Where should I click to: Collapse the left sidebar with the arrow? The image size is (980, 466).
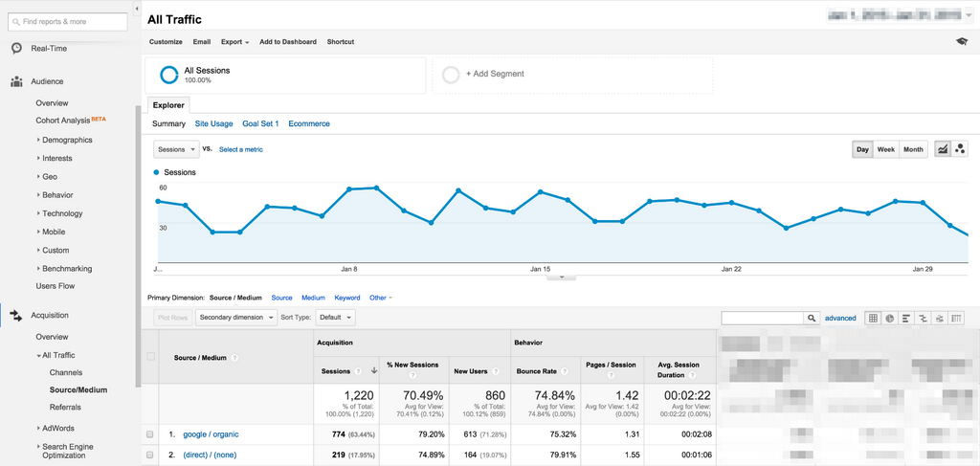pos(136,9)
